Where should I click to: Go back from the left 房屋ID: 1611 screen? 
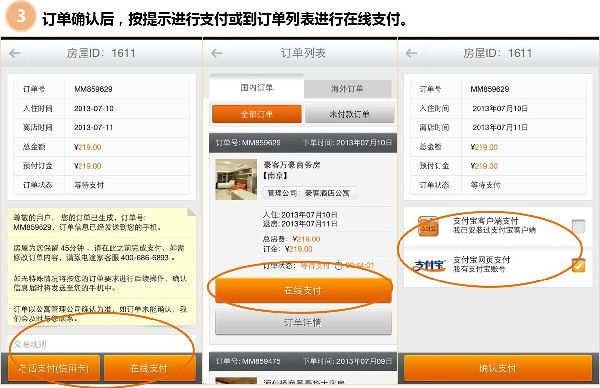15,53
